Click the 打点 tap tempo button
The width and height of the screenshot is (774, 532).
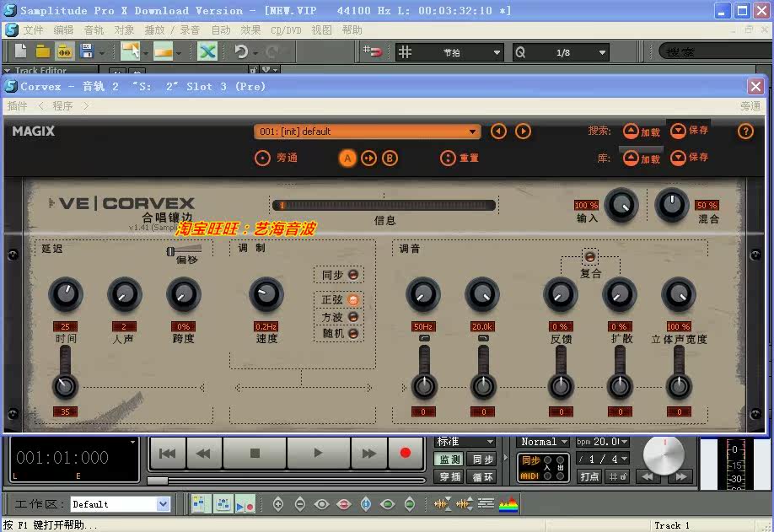[x=589, y=476]
